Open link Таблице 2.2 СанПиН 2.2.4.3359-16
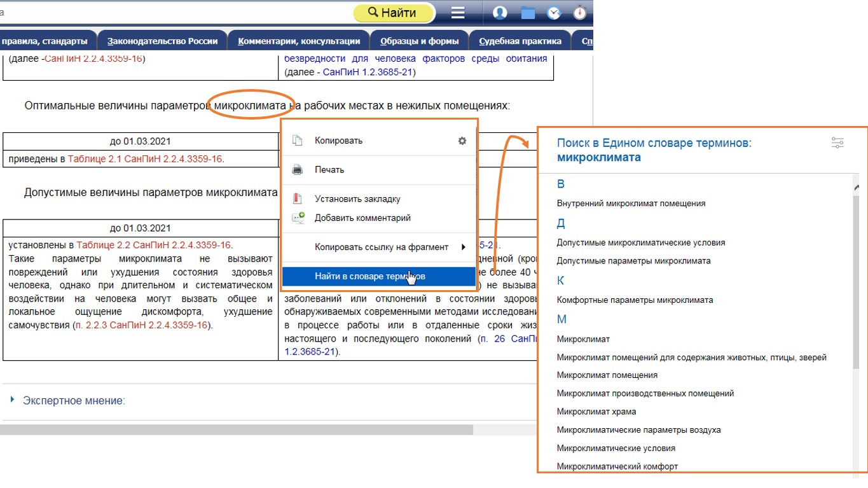This screenshot has height=488, width=868. point(155,245)
